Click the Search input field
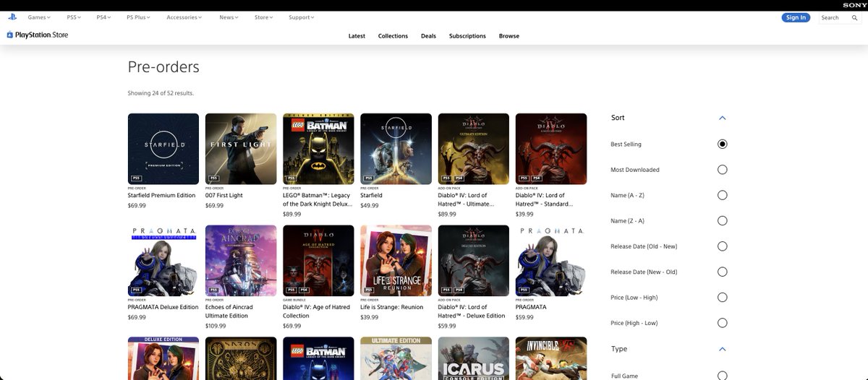Image resolution: width=868 pixels, height=380 pixels. tap(835, 17)
